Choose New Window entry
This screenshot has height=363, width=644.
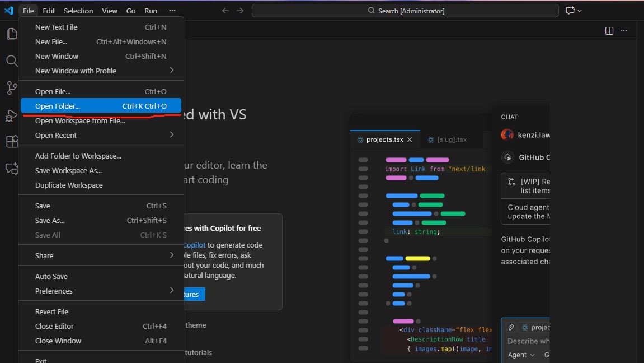(x=101, y=57)
